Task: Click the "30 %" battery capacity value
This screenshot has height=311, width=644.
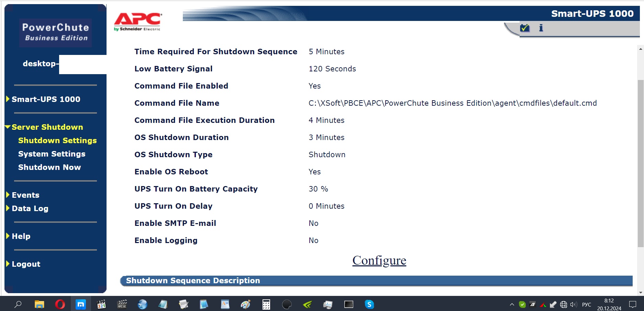Action: [x=318, y=189]
